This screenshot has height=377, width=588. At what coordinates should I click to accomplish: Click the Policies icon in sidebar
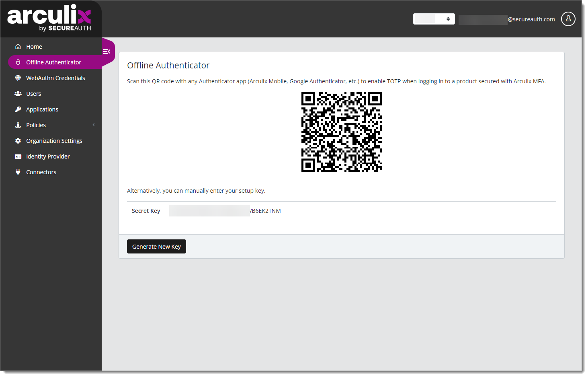click(x=18, y=125)
